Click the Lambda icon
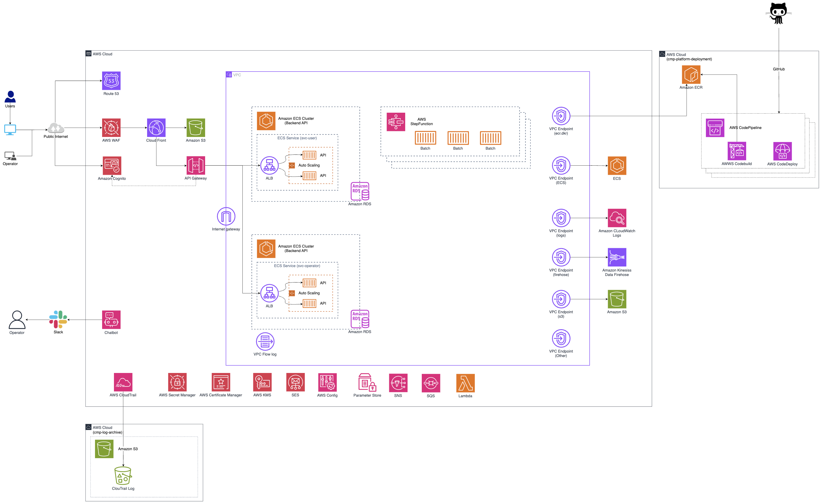 pyautogui.click(x=465, y=383)
